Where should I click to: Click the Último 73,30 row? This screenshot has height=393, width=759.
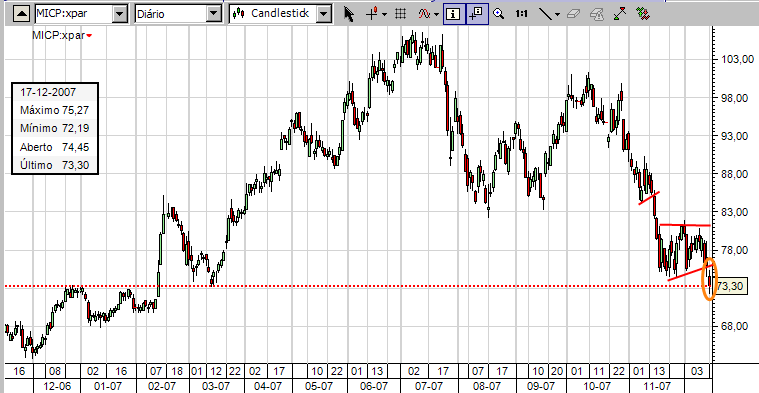coord(54,166)
